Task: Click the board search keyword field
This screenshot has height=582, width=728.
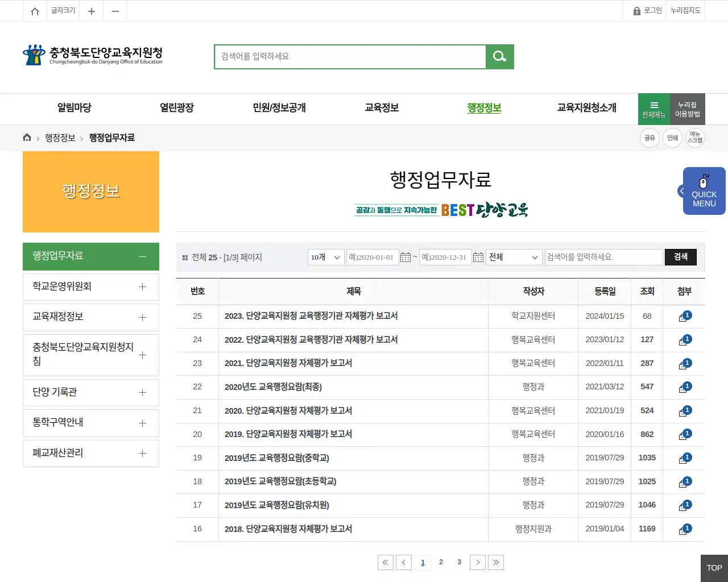Action: (x=604, y=257)
